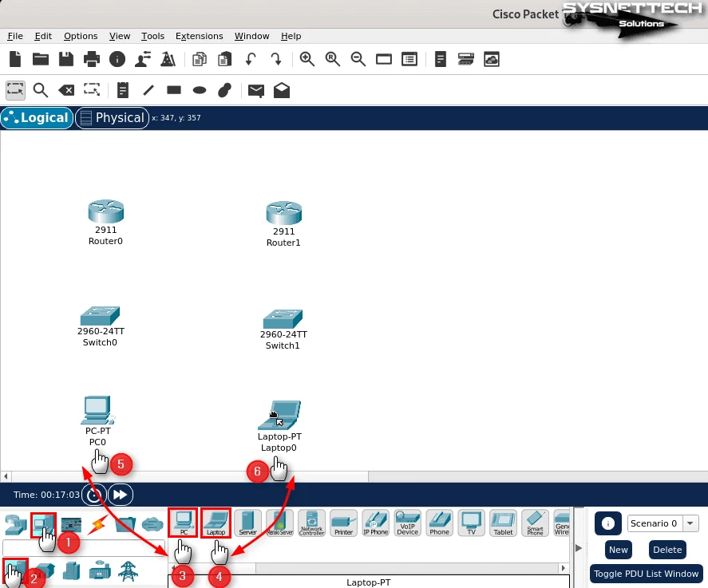Viewport: 708px width, 588px height.
Task: Open the Extensions menu
Action: (199, 36)
